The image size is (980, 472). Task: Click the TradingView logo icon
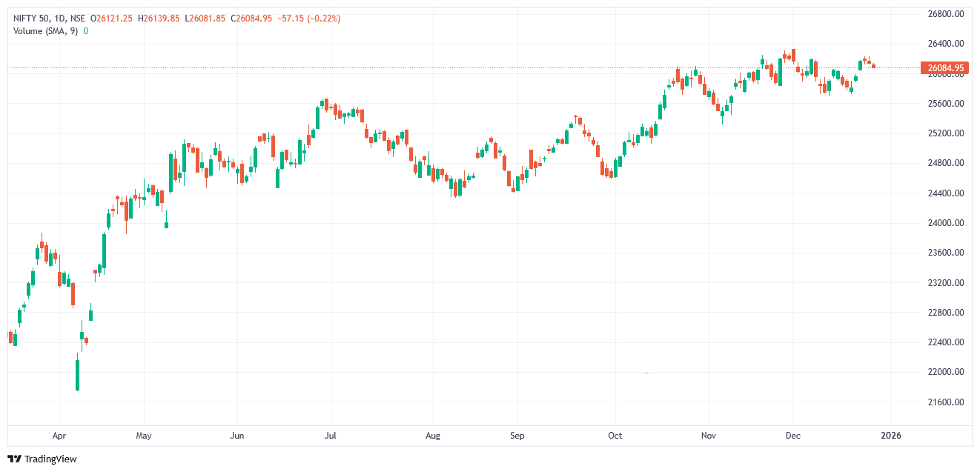click(14, 459)
